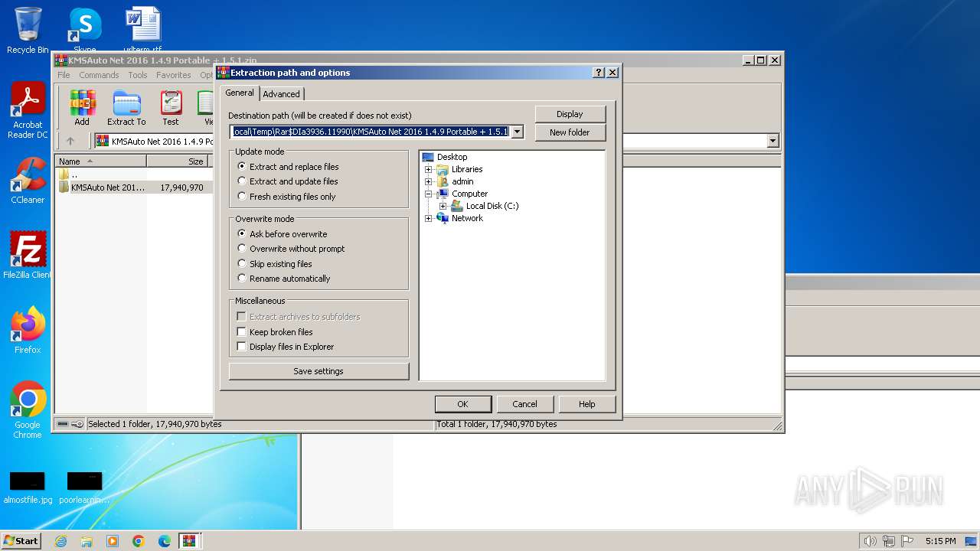980x551 pixels.
Task: Click the Action Center flag tray icon
Action: tap(906, 541)
